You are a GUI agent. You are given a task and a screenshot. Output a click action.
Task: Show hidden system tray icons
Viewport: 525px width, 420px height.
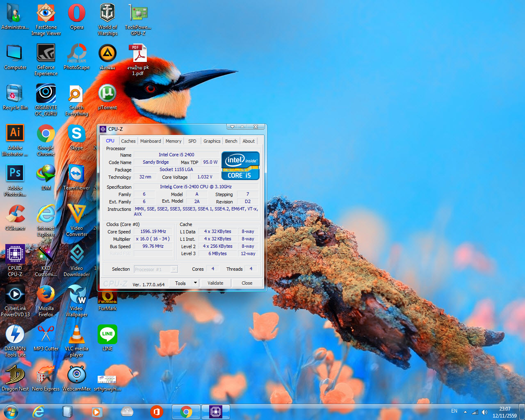click(x=465, y=412)
